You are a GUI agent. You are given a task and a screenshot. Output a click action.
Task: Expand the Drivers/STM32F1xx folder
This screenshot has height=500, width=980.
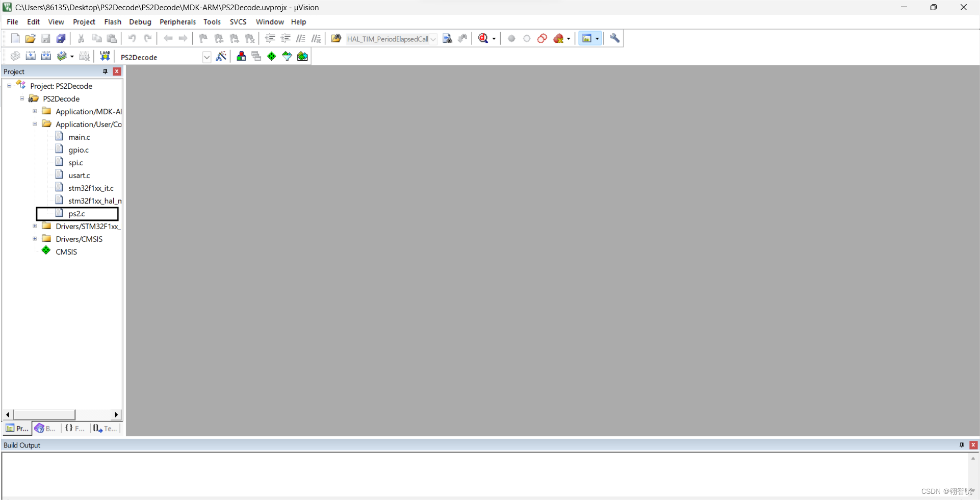point(35,226)
